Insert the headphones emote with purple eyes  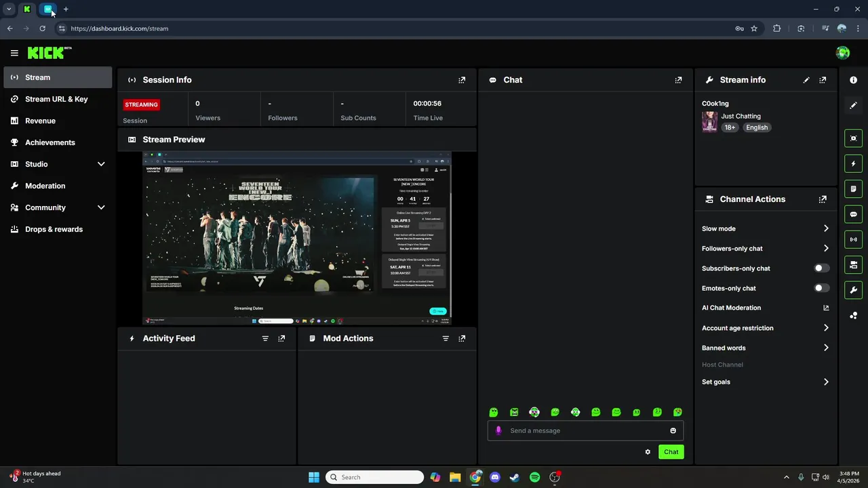[x=534, y=412]
